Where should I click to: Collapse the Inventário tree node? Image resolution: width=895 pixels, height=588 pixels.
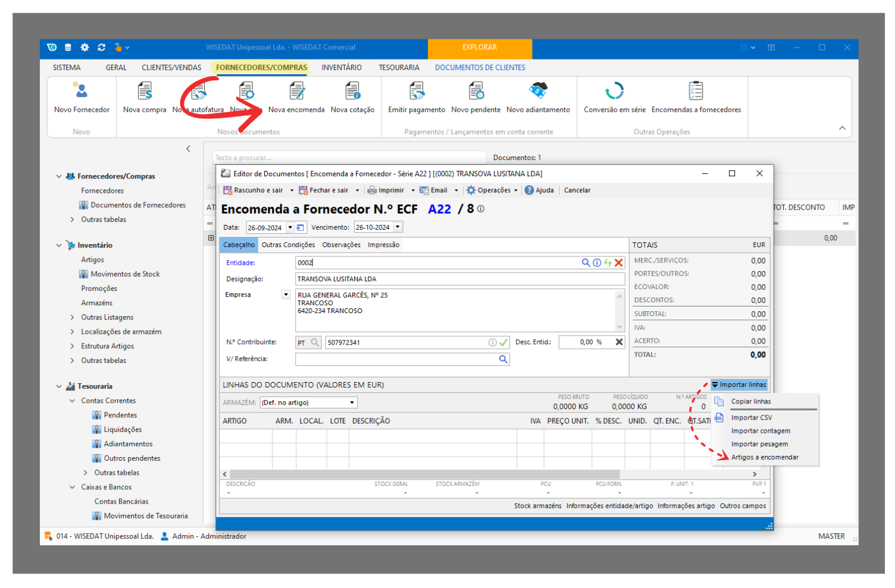[x=59, y=245]
